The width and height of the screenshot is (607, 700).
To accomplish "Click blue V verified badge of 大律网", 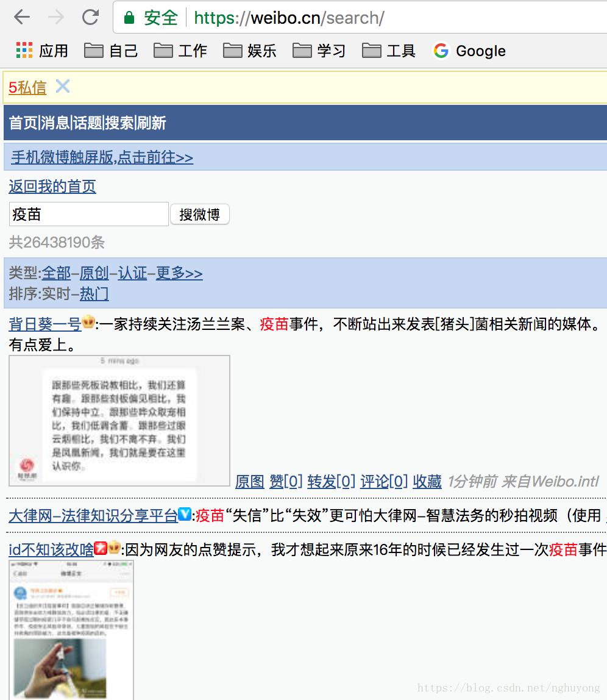I will coord(185,514).
